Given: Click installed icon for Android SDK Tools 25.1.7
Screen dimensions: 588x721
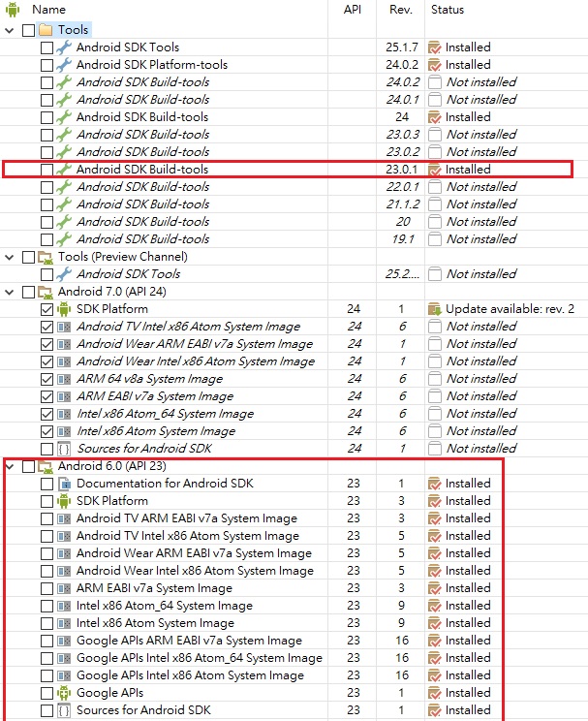Looking at the screenshot, I should click(x=434, y=47).
